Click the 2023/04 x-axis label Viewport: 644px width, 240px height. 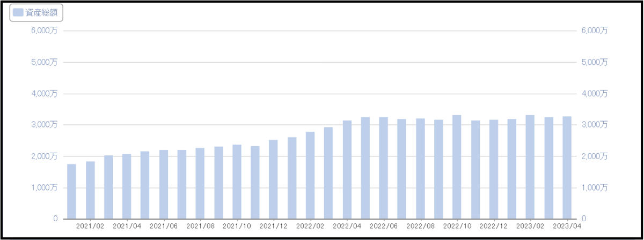[567, 227]
